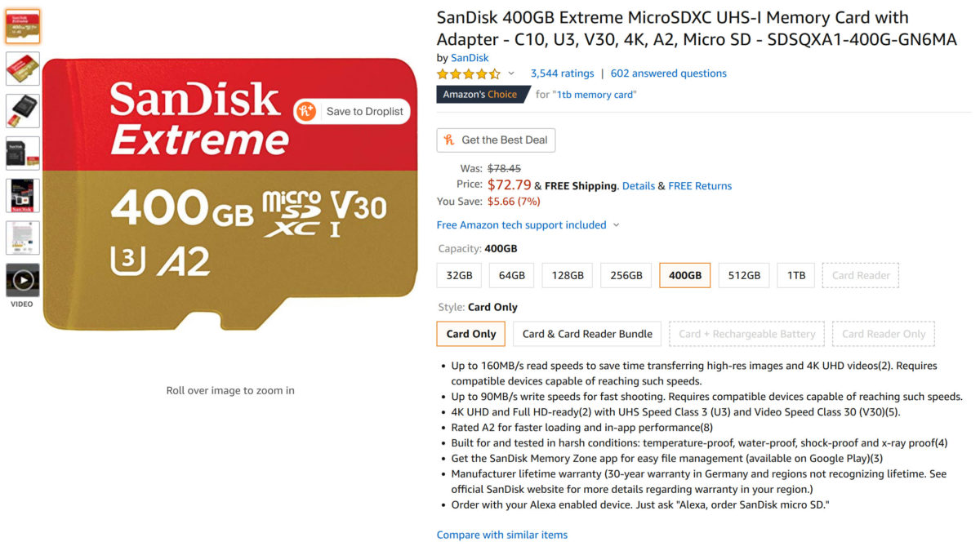This screenshot has height=551, width=980.
Task: Open the 3,544 ratings link
Action: 562,73
